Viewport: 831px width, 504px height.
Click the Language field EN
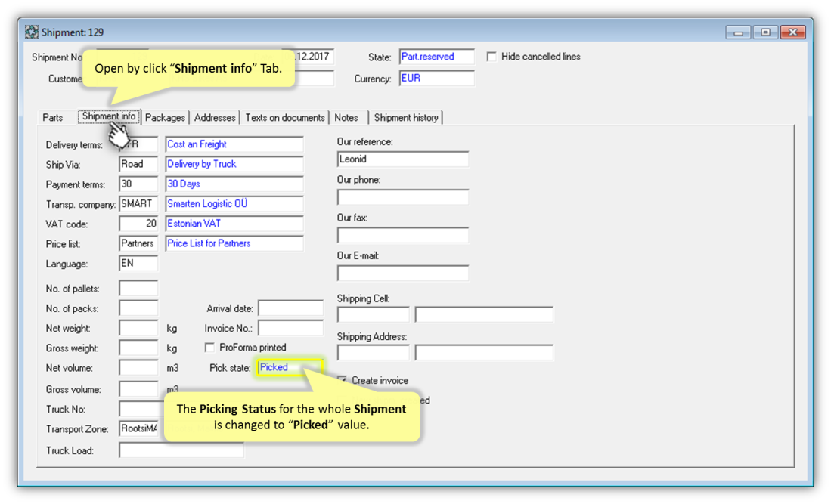point(138,264)
